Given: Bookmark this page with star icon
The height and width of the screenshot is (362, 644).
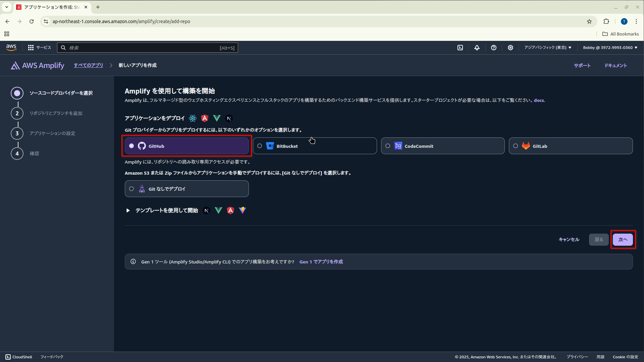Looking at the screenshot, I should tap(589, 21).
